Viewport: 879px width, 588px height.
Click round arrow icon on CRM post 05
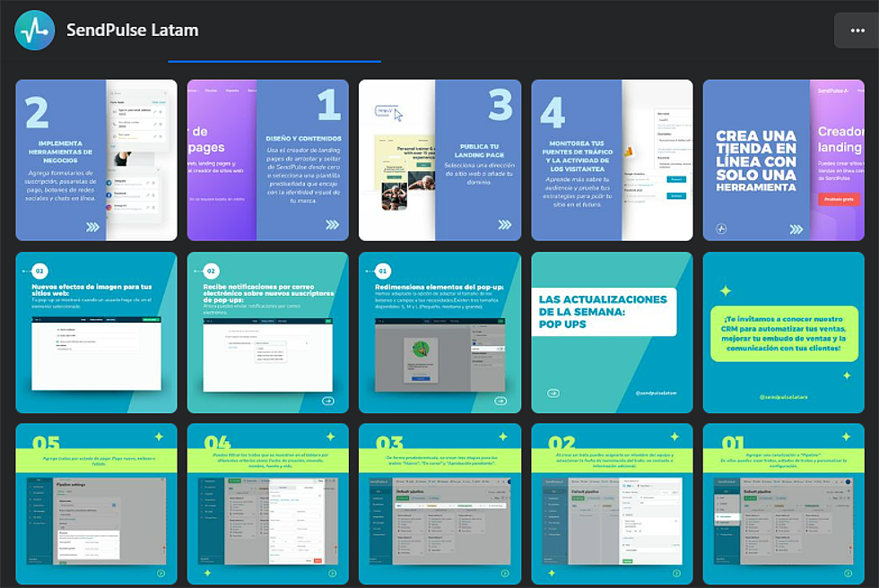[161, 573]
